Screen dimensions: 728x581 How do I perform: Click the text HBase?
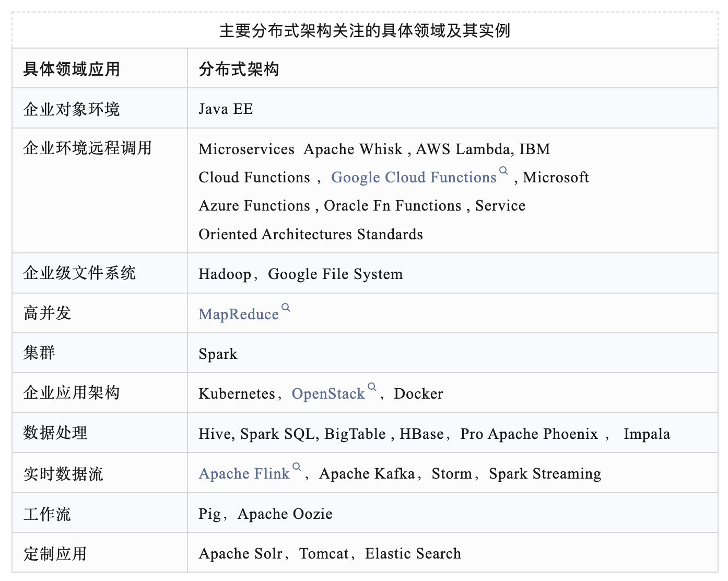tap(421, 434)
